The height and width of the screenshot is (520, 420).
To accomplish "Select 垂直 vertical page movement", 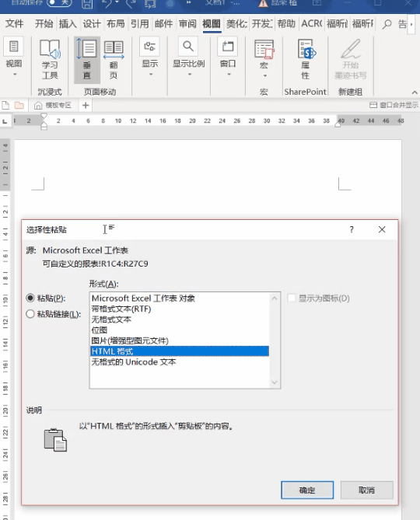I will (x=87, y=60).
